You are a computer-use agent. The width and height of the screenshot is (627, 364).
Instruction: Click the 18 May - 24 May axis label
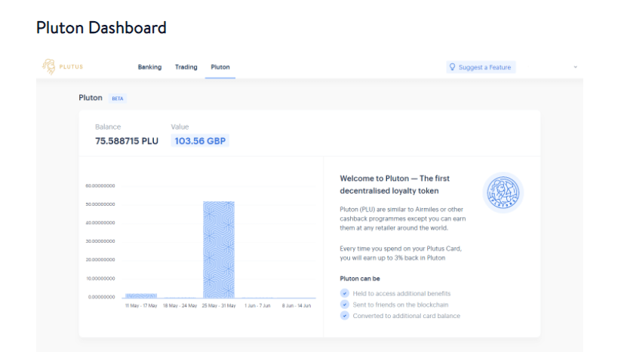click(x=180, y=306)
